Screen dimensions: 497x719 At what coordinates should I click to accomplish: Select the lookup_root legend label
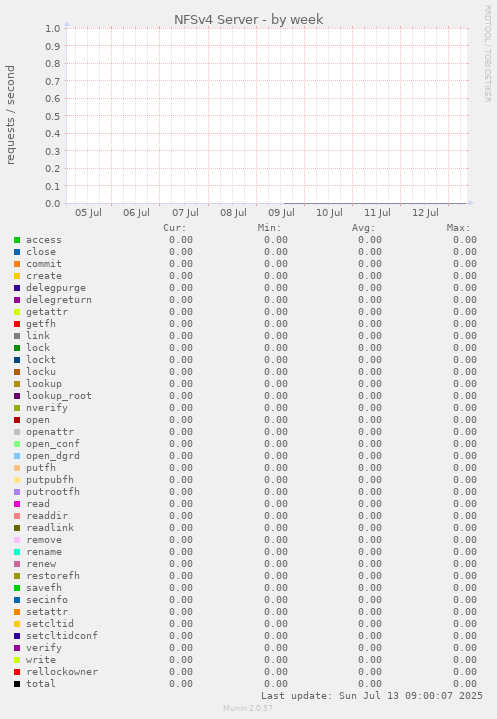[59, 396]
